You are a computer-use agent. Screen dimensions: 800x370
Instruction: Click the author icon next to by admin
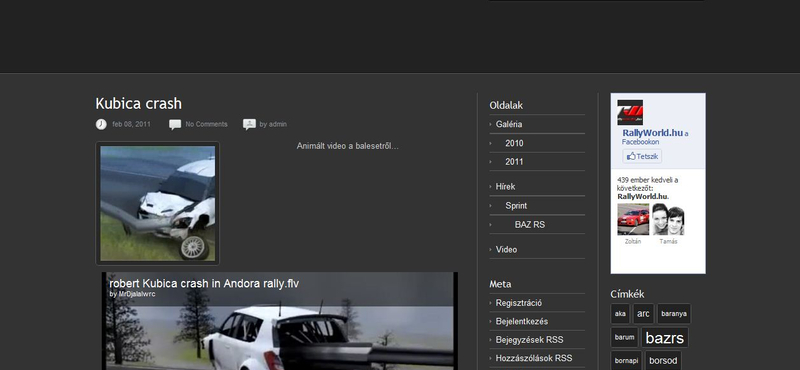[249, 124]
